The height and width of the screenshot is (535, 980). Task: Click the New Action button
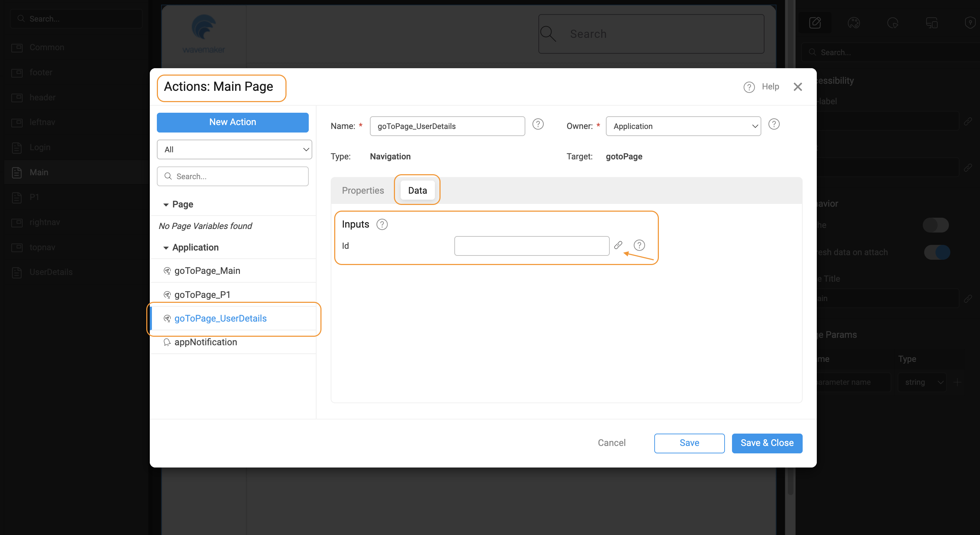click(232, 122)
